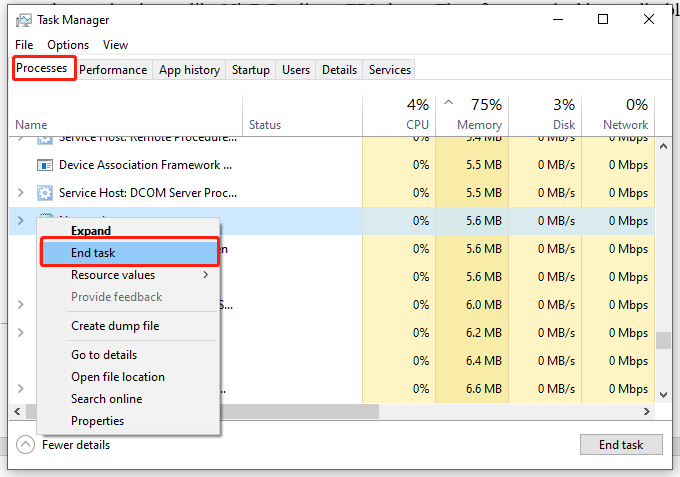Expand the process row using 6.2 MB

click(x=20, y=333)
